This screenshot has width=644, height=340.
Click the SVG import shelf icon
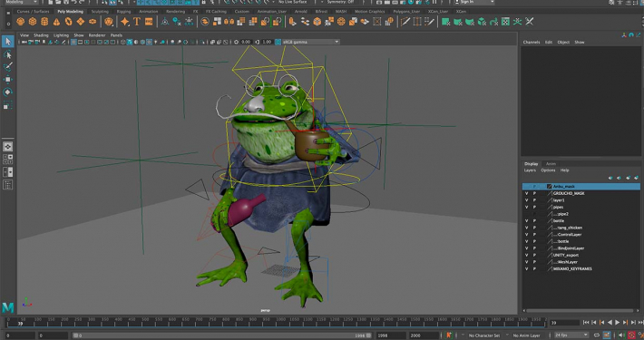click(x=149, y=22)
